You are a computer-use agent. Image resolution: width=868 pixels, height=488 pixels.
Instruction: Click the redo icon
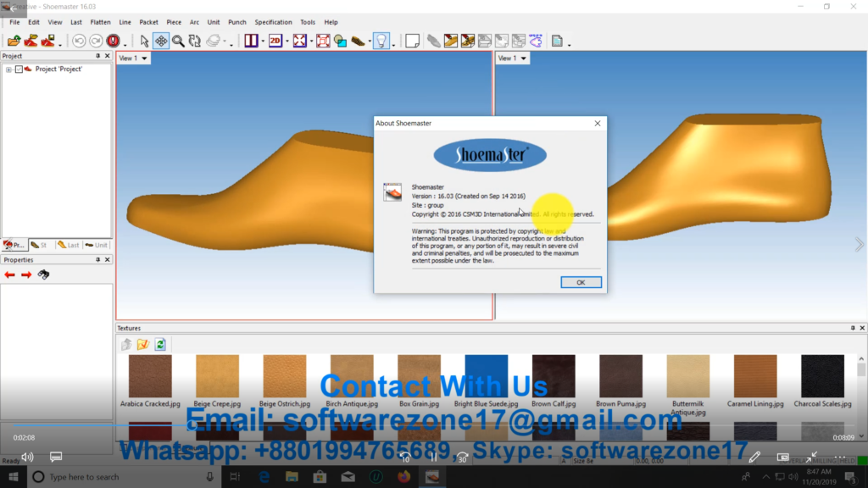click(x=96, y=40)
